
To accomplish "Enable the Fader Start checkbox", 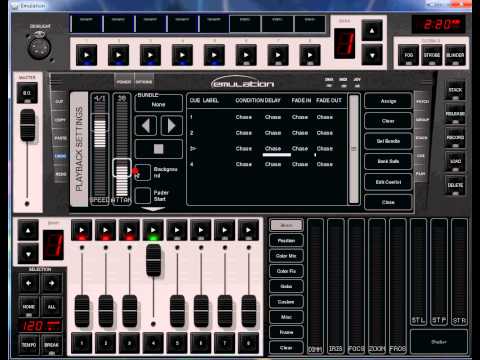I will click(x=143, y=196).
